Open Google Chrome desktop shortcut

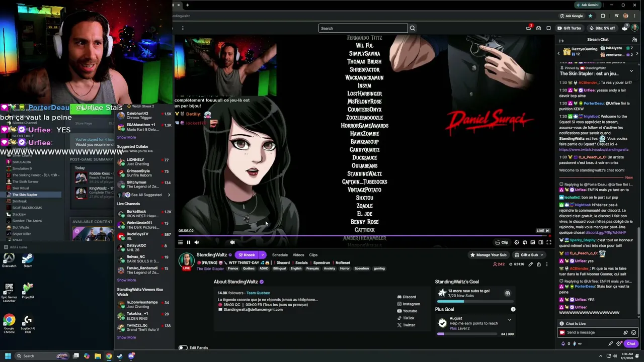[9, 323]
